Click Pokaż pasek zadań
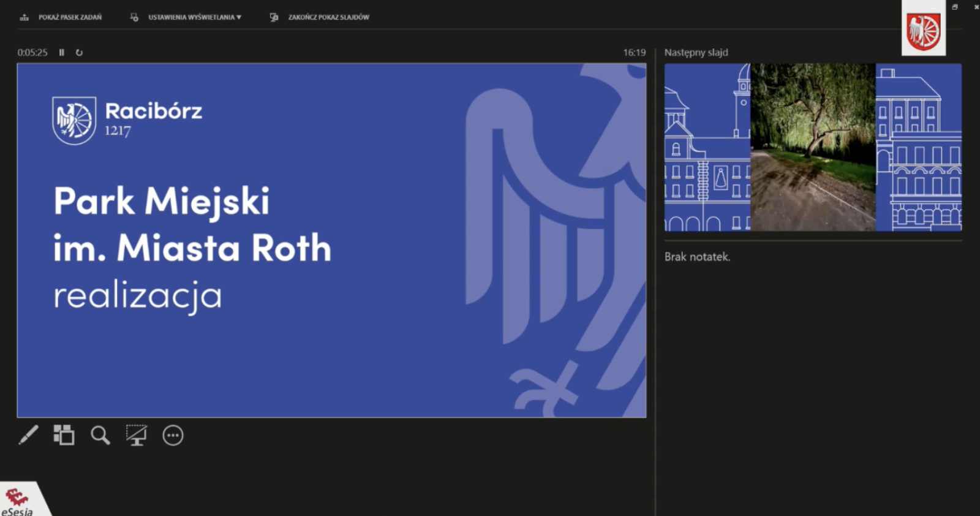Screen dimensions: 980x516 [61, 17]
